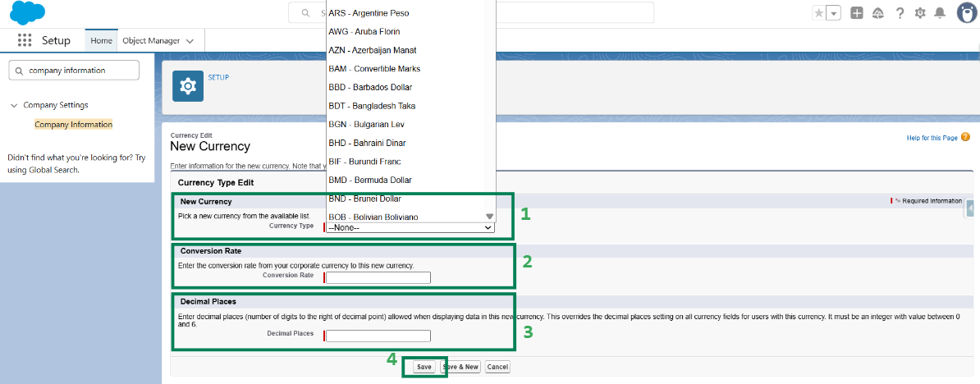Click the magnifier in Quick Find box
The height and width of the screenshot is (384, 980).
tap(20, 71)
